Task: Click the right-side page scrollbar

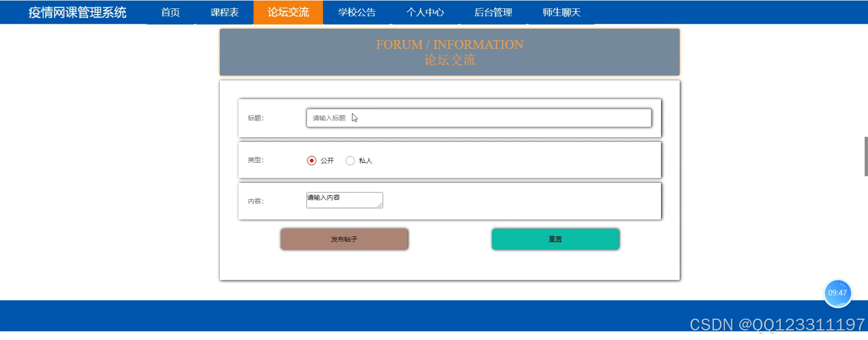Action: tap(865, 156)
